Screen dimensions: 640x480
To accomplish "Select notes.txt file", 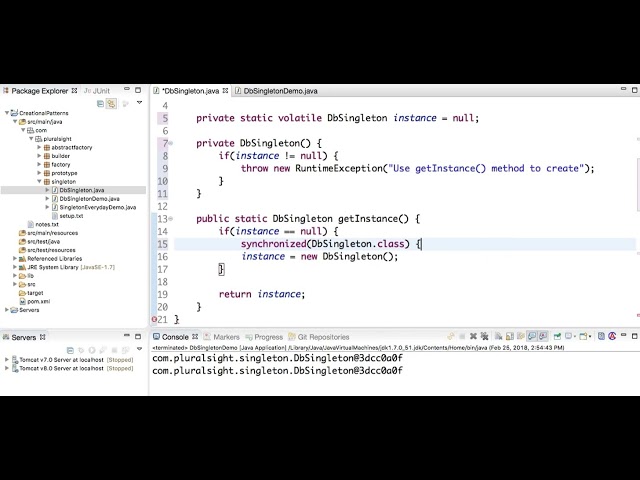I will pyautogui.click(x=47, y=224).
